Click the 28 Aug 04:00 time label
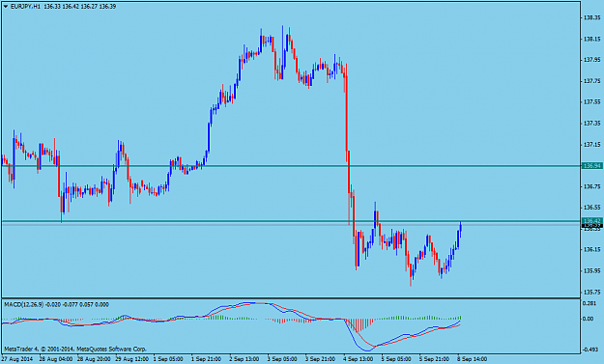This screenshot has height=364, width=604. (x=55, y=359)
